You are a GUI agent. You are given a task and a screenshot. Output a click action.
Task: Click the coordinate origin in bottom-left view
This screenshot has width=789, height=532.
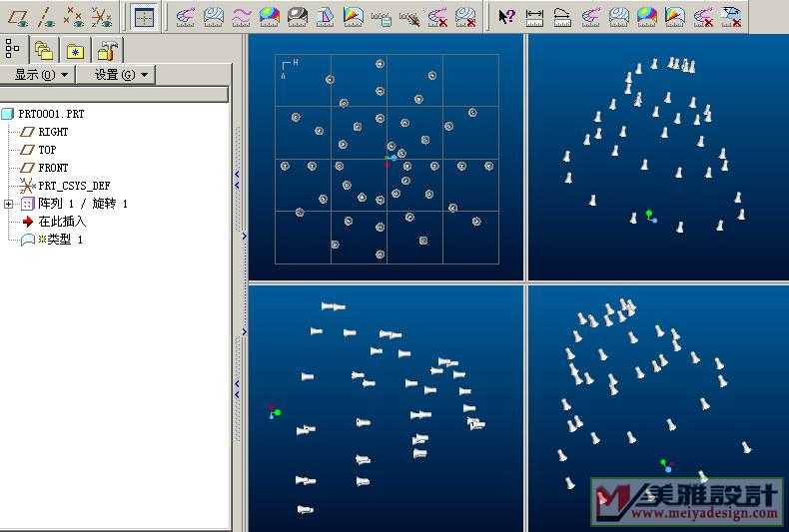[277, 412]
